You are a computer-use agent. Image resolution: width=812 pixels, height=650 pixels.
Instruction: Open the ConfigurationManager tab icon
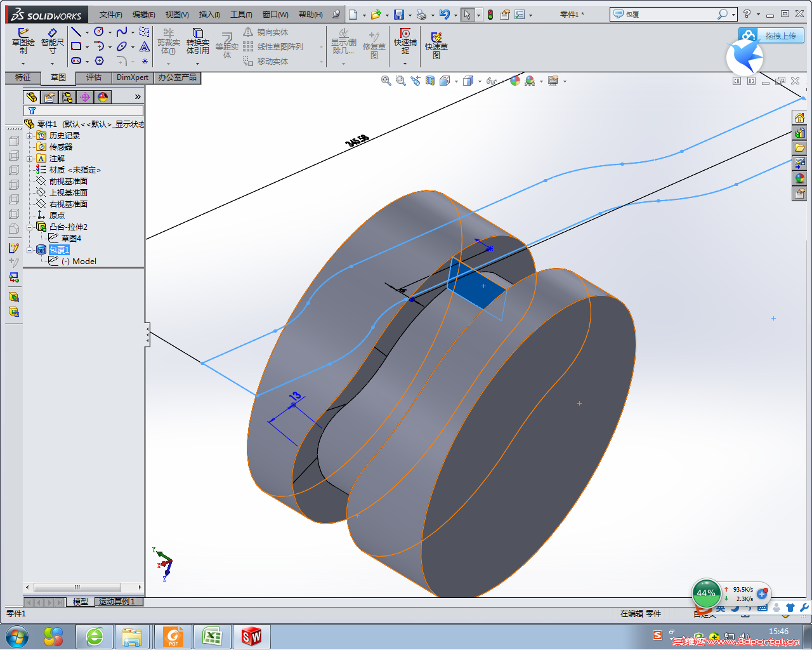tap(67, 97)
